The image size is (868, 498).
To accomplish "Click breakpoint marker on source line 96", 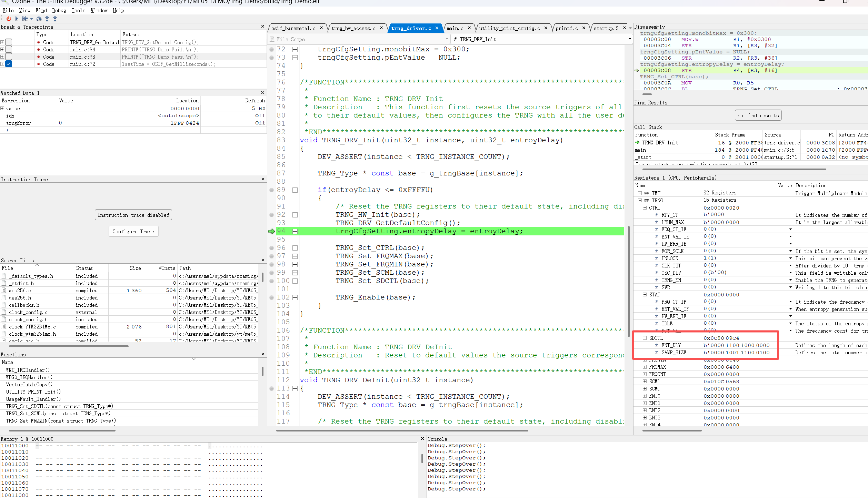I will click(x=272, y=248).
